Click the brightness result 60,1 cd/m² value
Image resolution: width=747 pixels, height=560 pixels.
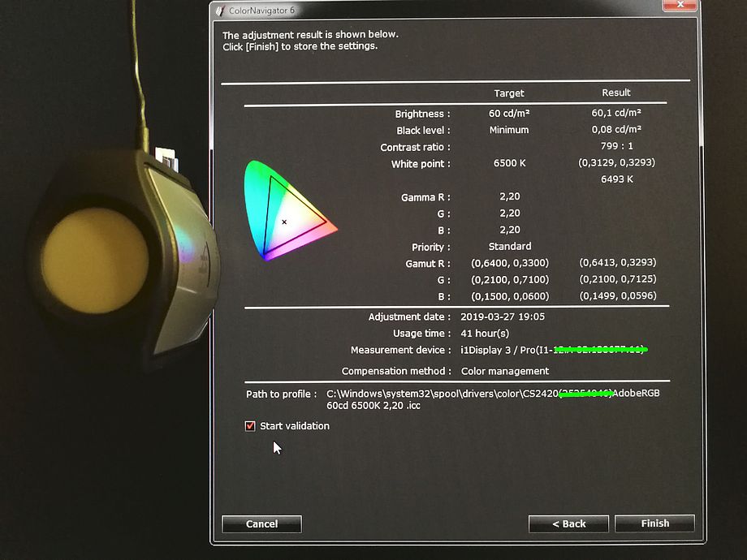[616, 114]
